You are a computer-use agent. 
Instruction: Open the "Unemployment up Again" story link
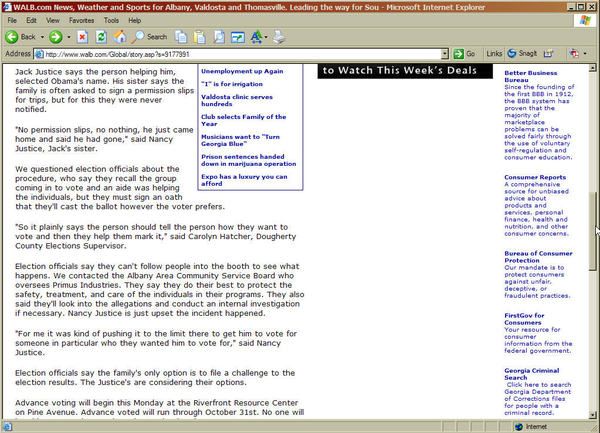(x=242, y=71)
